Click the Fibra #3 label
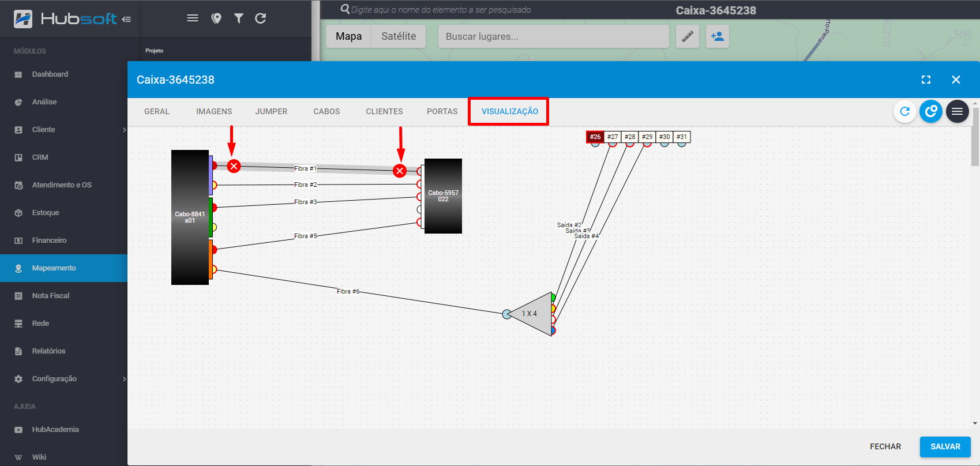The width and height of the screenshot is (980, 466). coord(305,202)
